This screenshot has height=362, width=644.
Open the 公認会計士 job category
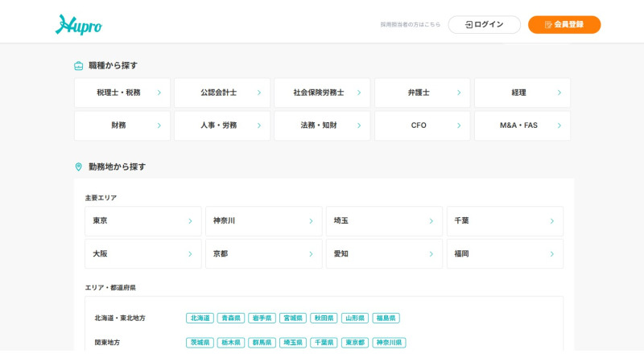point(222,93)
